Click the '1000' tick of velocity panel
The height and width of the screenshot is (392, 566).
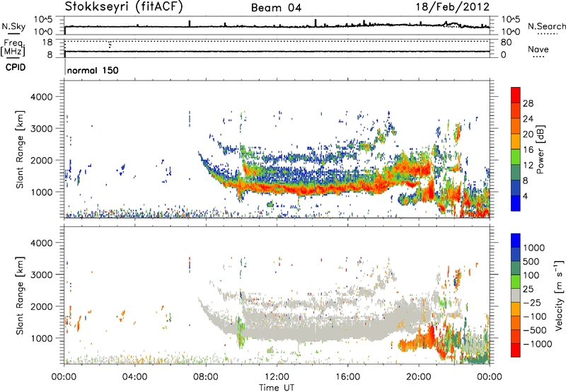42,338
